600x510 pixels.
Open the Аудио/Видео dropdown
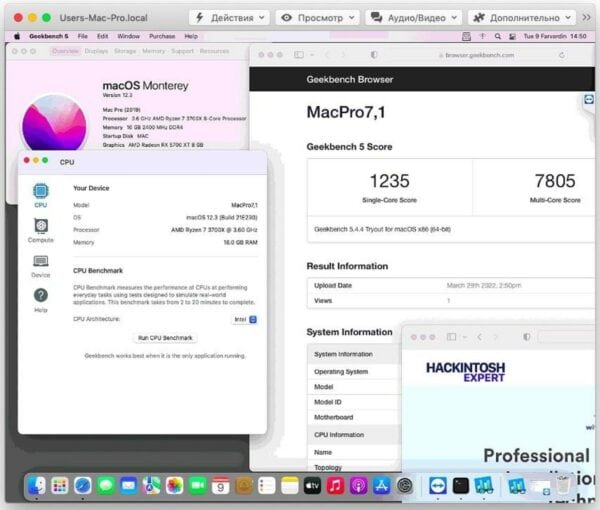(x=414, y=18)
